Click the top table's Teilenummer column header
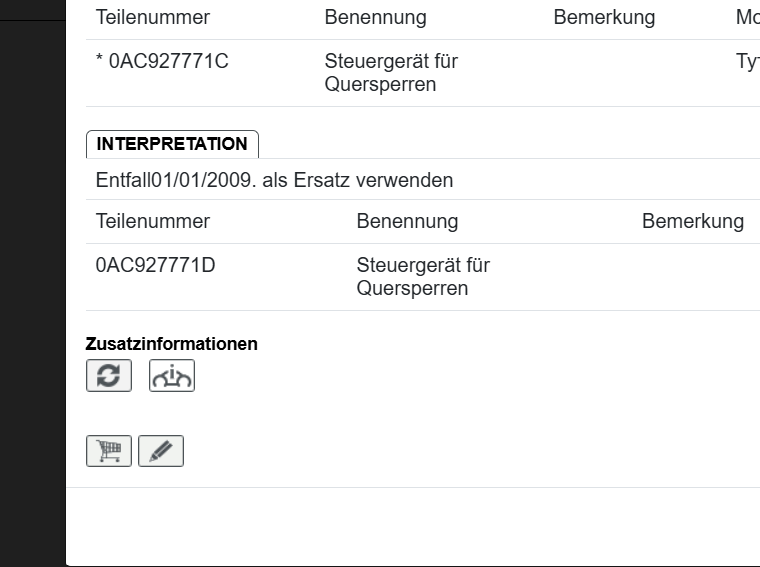The image size is (760, 567). (153, 18)
